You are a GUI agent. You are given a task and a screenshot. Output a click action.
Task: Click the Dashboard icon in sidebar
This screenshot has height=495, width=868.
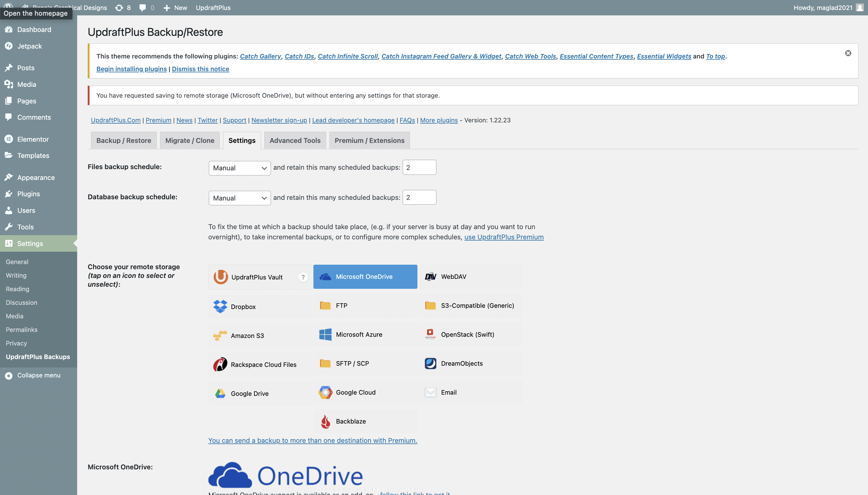pos(9,30)
